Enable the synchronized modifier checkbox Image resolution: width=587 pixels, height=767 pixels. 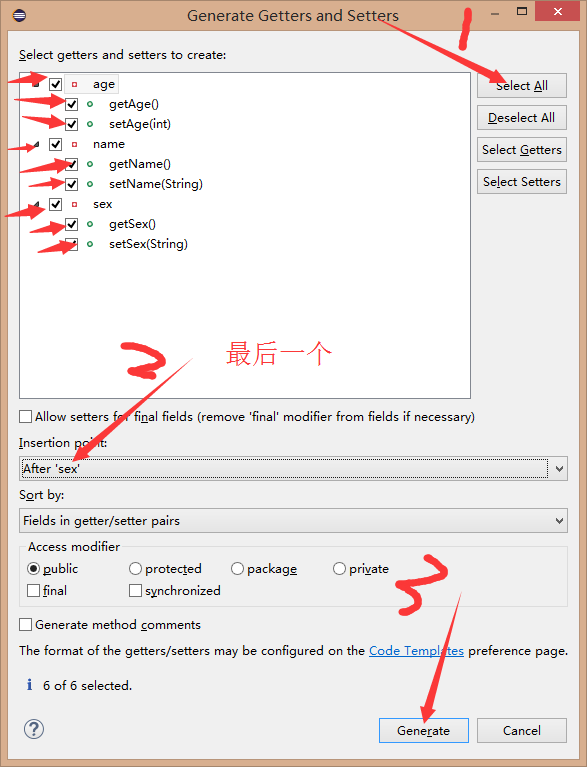click(x=135, y=590)
